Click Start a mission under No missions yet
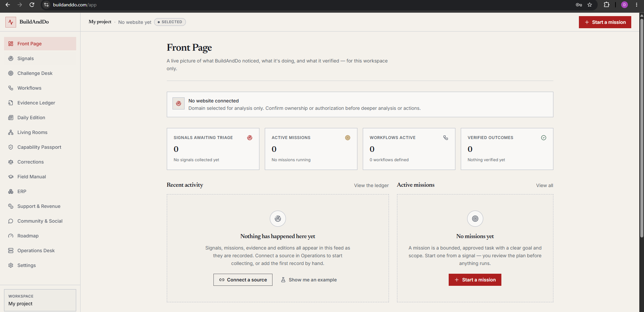 click(475, 280)
